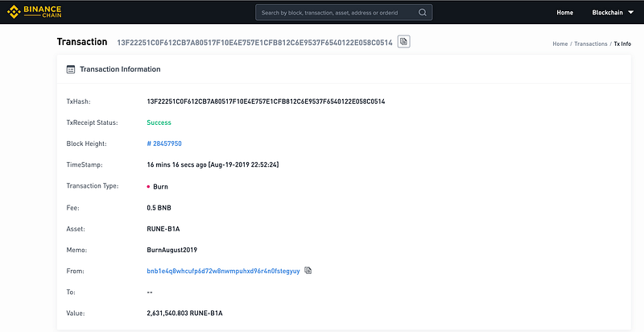This screenshot has height=332, width=644.
Task: Select the hash next to Transaction heading
Action: click(x=254, y=43)
